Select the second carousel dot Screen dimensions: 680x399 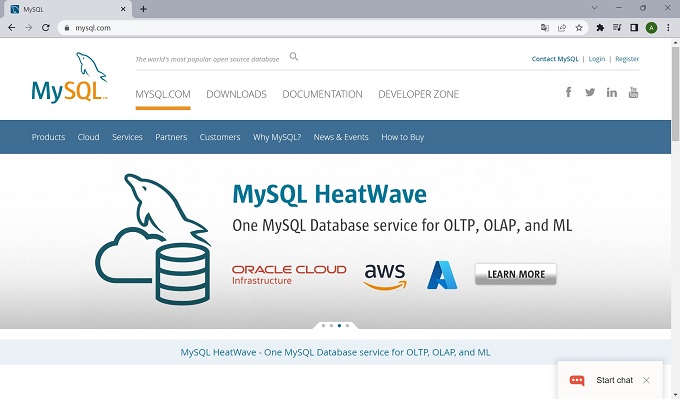tap(331, 325)
